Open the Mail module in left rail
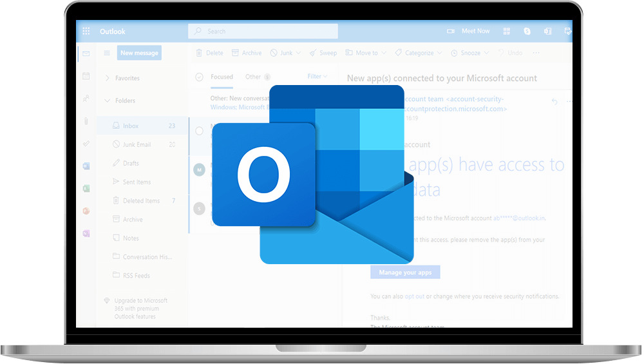This screenshot has height=364, width=644. pos(86,53)
